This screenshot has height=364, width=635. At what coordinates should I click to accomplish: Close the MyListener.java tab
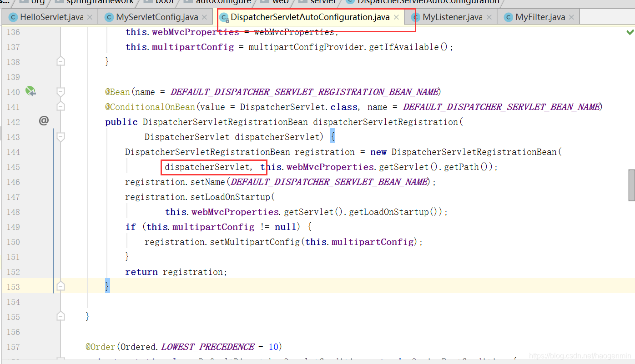click(x=489, y=17)
